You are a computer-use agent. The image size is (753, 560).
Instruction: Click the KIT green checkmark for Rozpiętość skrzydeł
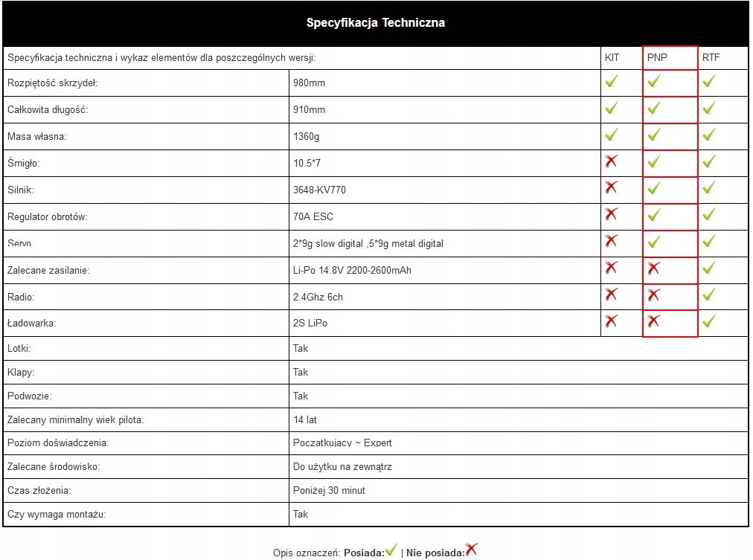(x=612, y=81)
